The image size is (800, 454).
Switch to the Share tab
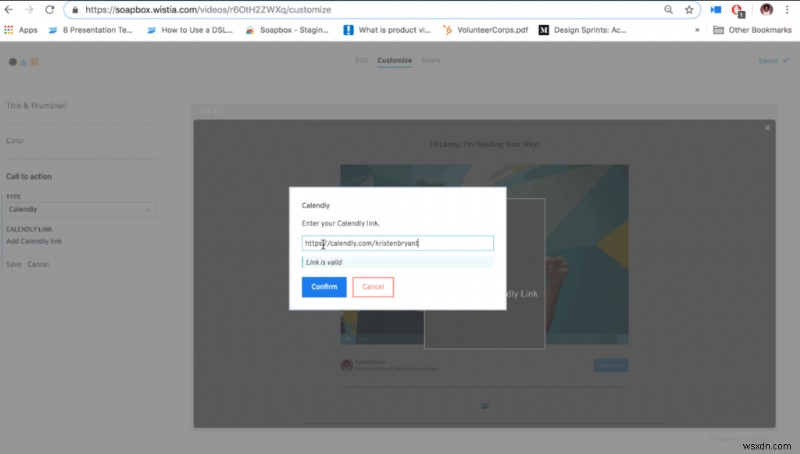click(x=431, y=60)
